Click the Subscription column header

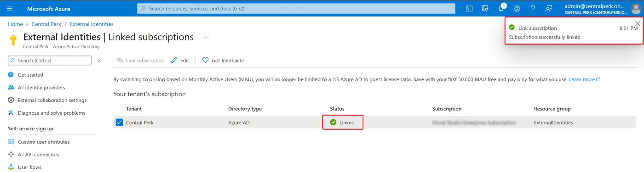(447, 109)
